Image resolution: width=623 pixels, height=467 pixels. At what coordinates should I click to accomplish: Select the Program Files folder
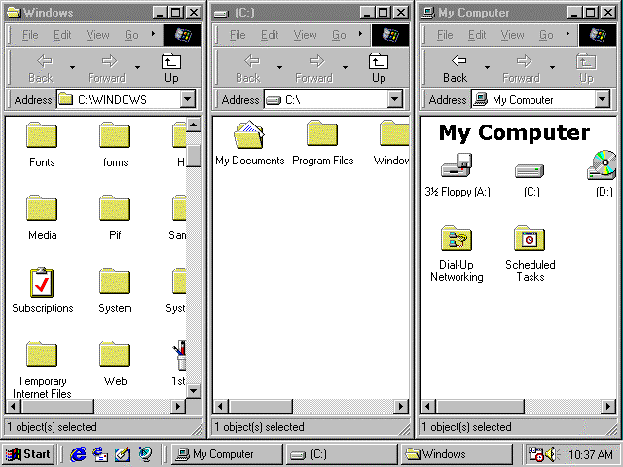coord(322,134)
